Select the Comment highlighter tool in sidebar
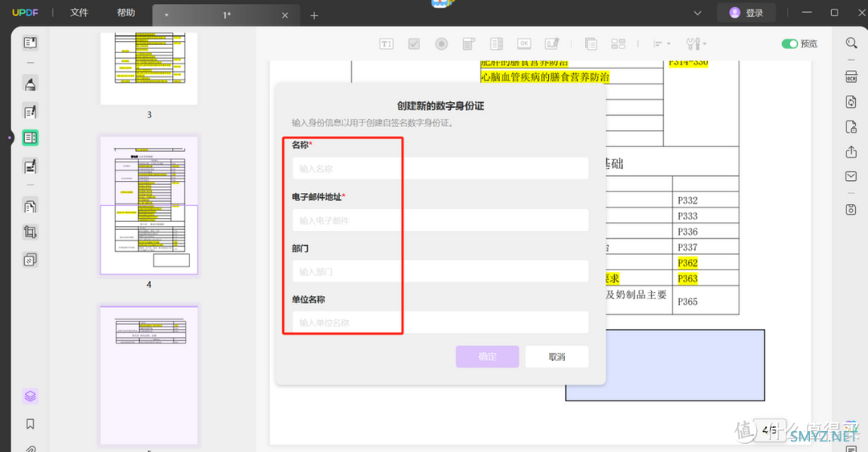868x452 pixels. [30, 84]
